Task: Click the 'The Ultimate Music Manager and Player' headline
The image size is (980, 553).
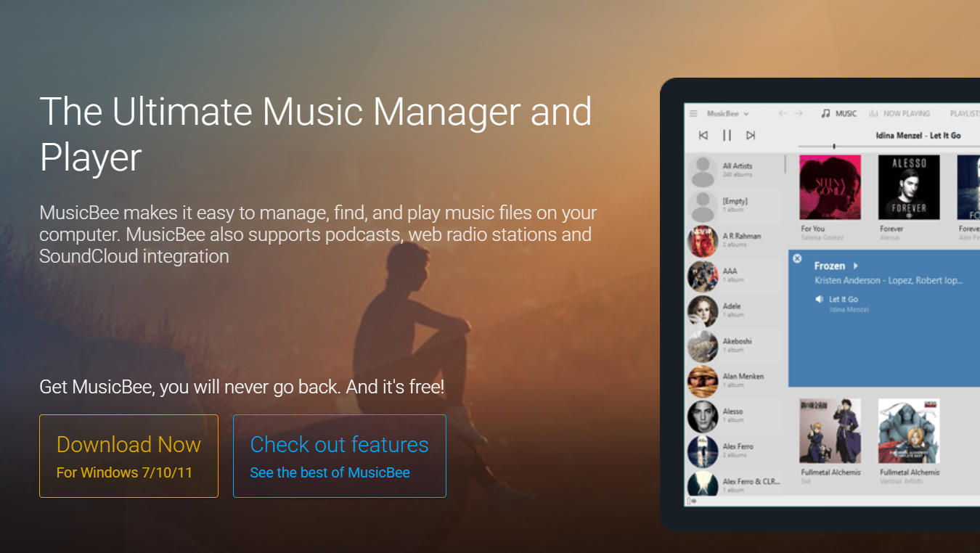Action: pyautogui.click(x=316, y=133)
